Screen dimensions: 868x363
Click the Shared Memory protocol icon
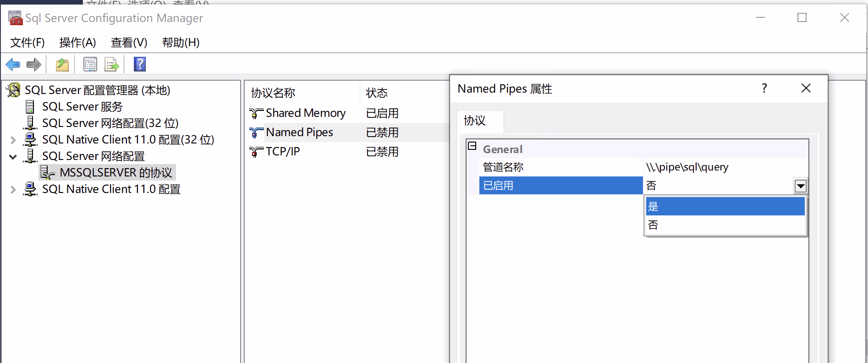pos(256,113)
